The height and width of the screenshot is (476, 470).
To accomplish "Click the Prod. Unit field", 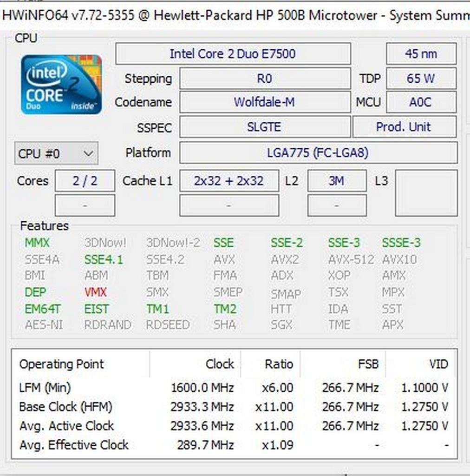I will [405, 126].
